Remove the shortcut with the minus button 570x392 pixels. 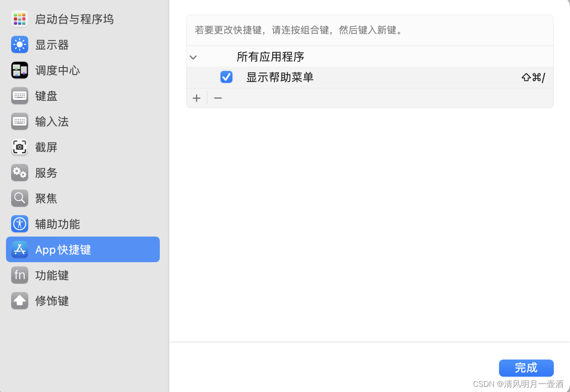218,98
